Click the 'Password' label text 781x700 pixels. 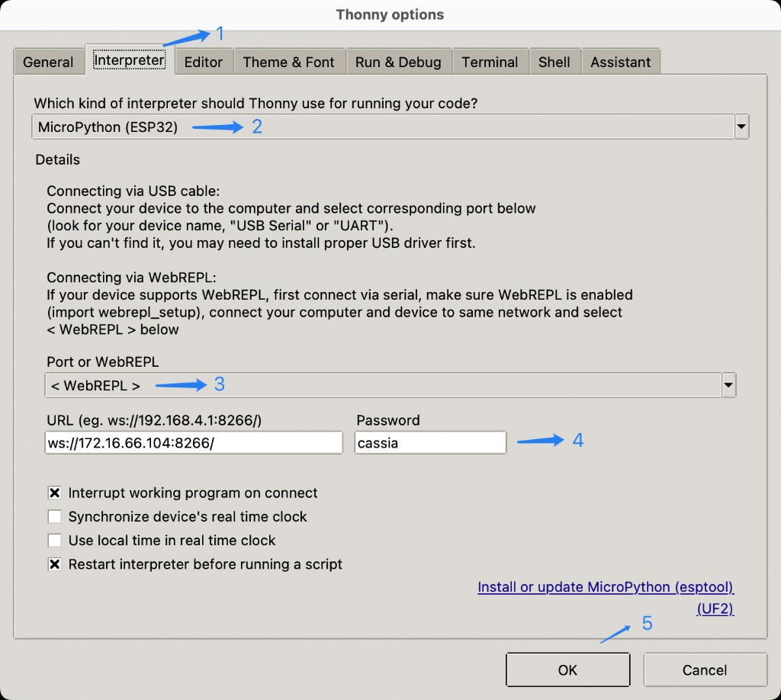388,421
